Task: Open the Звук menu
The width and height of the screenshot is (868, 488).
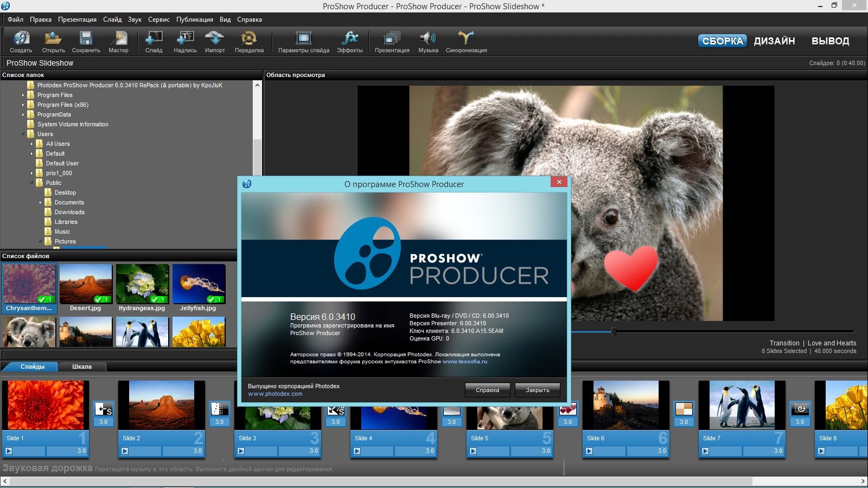Action: coord(135,20)
